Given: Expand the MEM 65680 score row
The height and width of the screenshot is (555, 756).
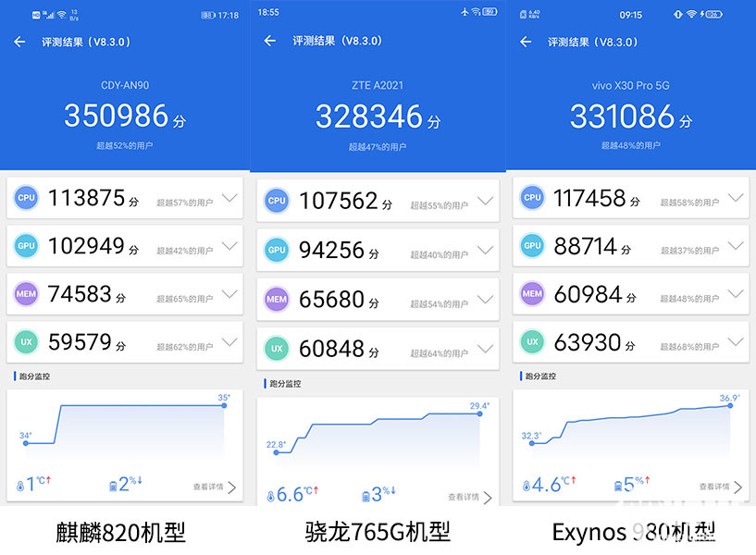Looking at the screenshot, I should [485, 299].
